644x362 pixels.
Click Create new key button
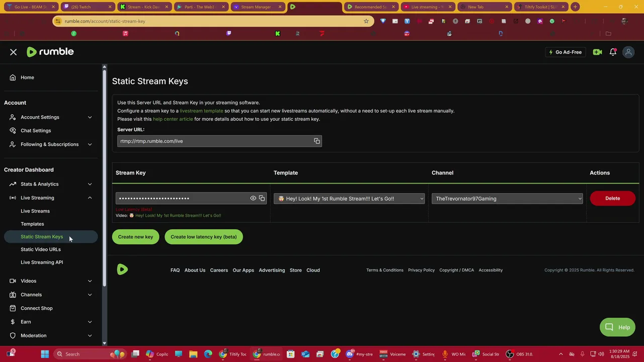point(135,237)
